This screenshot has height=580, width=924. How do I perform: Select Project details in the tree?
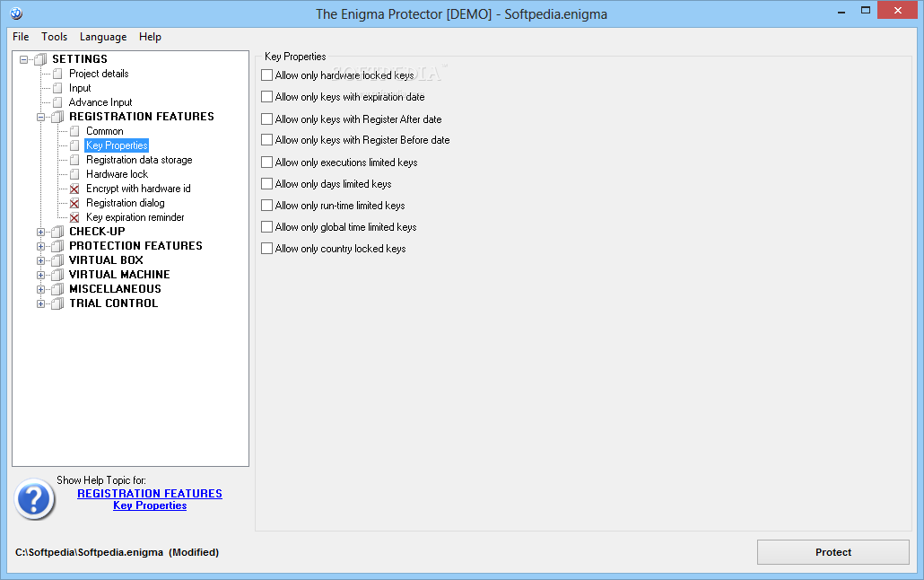pyautogui.click(x=99, y=74)
